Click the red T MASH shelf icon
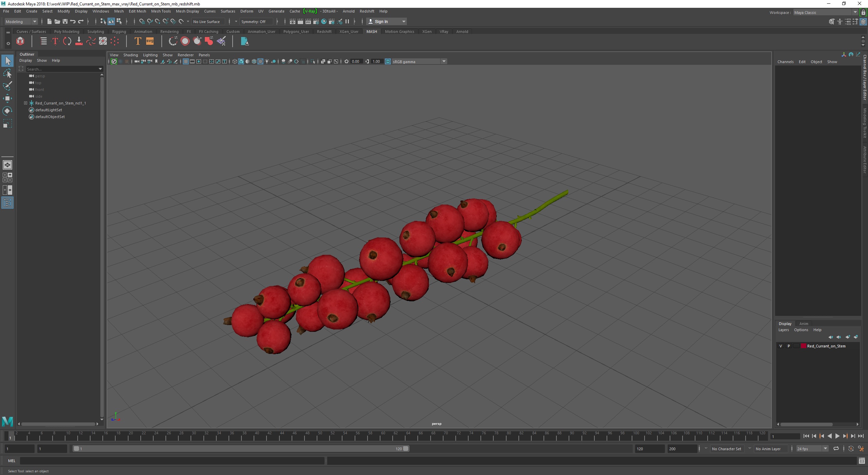 (55, 41)
